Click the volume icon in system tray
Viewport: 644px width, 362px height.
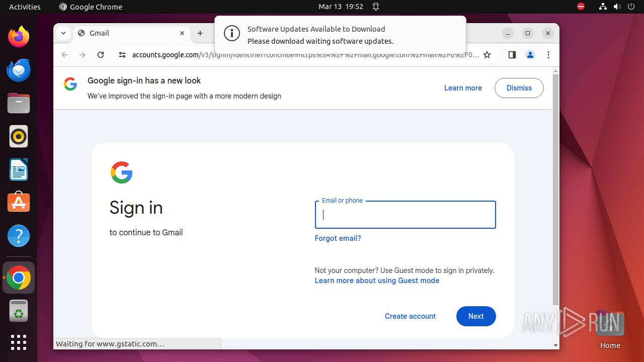pyautogui.click(x=617, y=7)
